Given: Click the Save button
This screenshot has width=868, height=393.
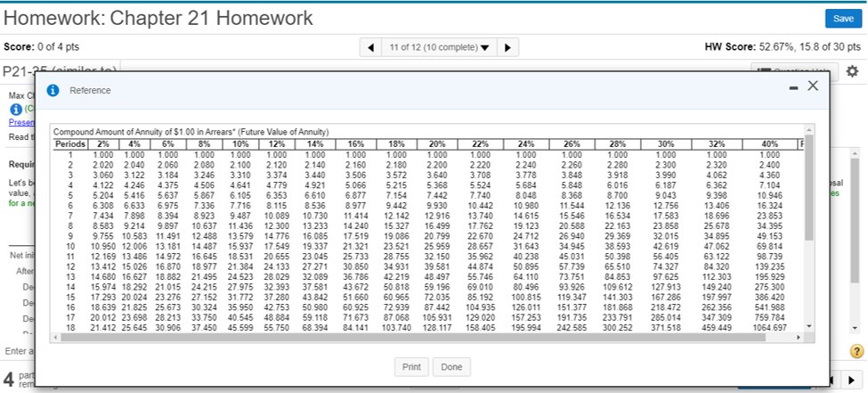Looking at the screenshot, I should coord(843,19).
